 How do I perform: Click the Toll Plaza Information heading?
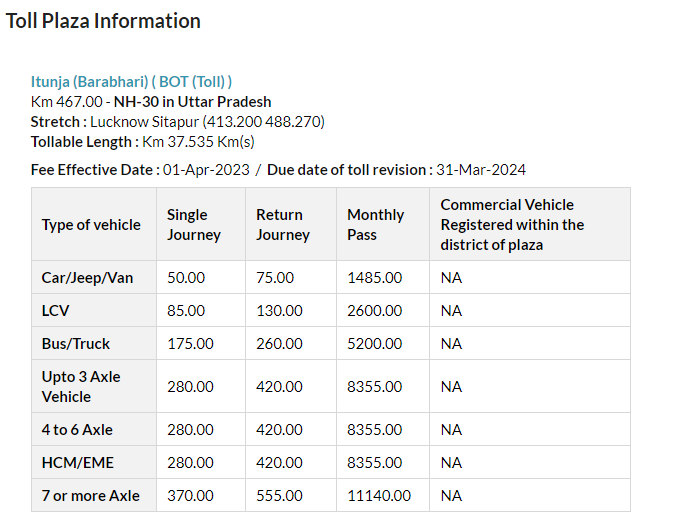103,21
